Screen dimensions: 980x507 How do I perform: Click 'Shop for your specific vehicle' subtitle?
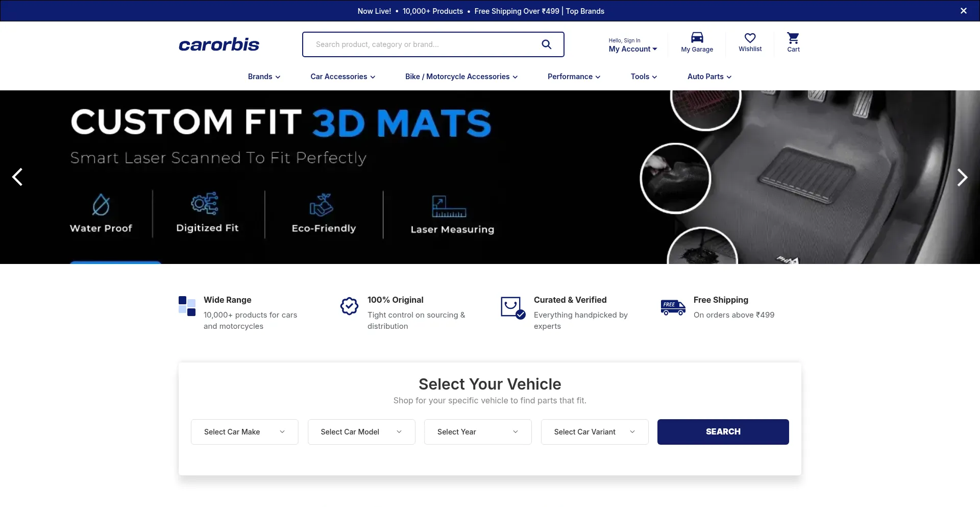click(490, 401)
